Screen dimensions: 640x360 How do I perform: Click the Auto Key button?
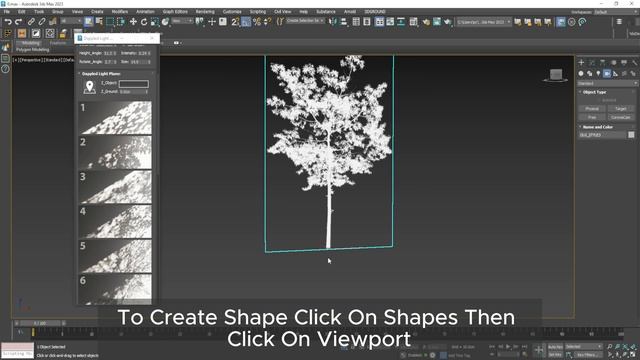point(555,347)
